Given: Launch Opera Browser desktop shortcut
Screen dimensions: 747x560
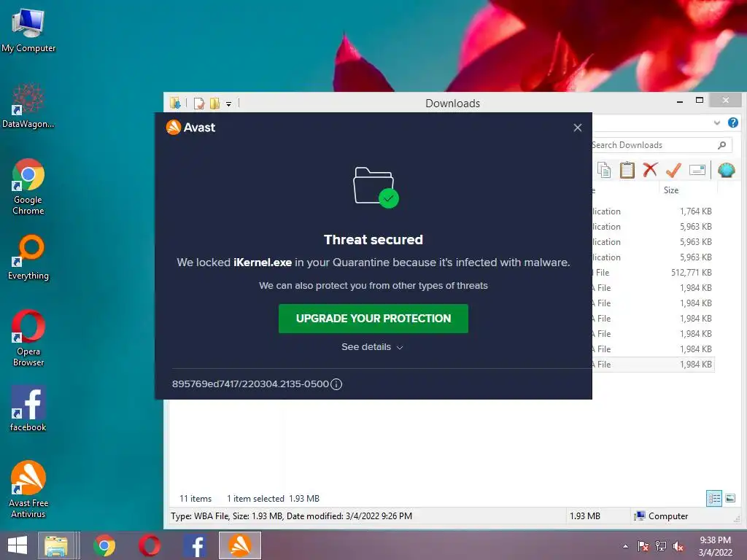Looking at the screenshot, I should [28, 338].
